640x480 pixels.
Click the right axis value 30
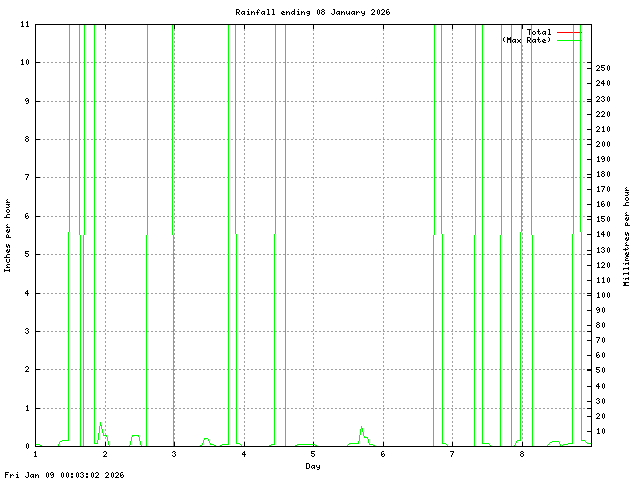[x=600, y=401]
